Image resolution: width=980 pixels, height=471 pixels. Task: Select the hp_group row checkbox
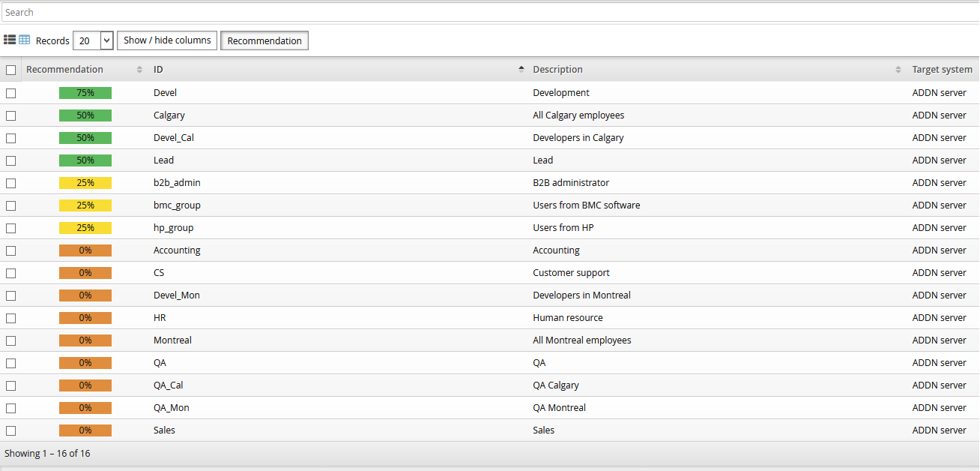point(10,228)
